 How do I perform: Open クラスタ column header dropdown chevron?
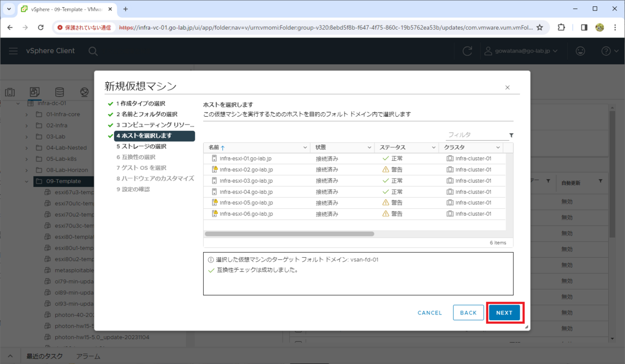(x=498, y=148)
